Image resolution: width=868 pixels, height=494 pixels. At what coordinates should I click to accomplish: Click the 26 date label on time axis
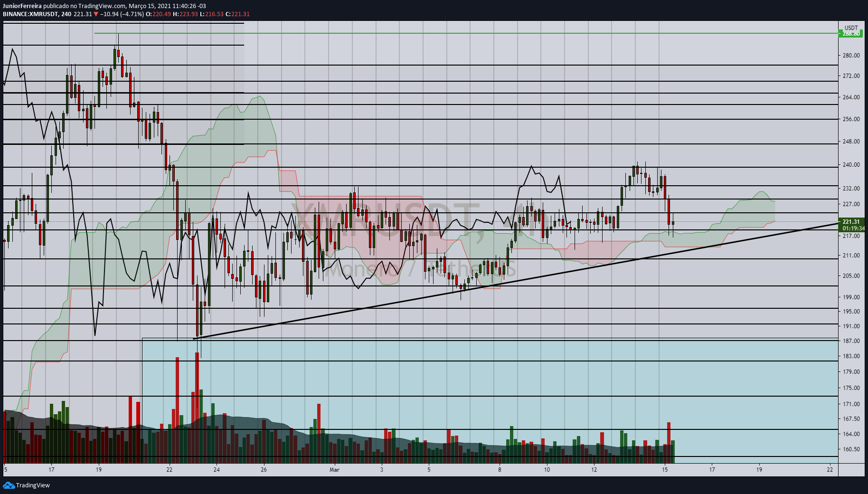tap(264, 470)
